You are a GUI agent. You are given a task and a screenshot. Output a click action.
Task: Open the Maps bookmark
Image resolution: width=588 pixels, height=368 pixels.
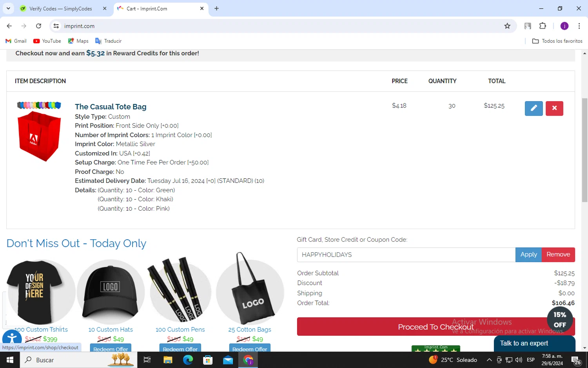[x=78, y=41]
